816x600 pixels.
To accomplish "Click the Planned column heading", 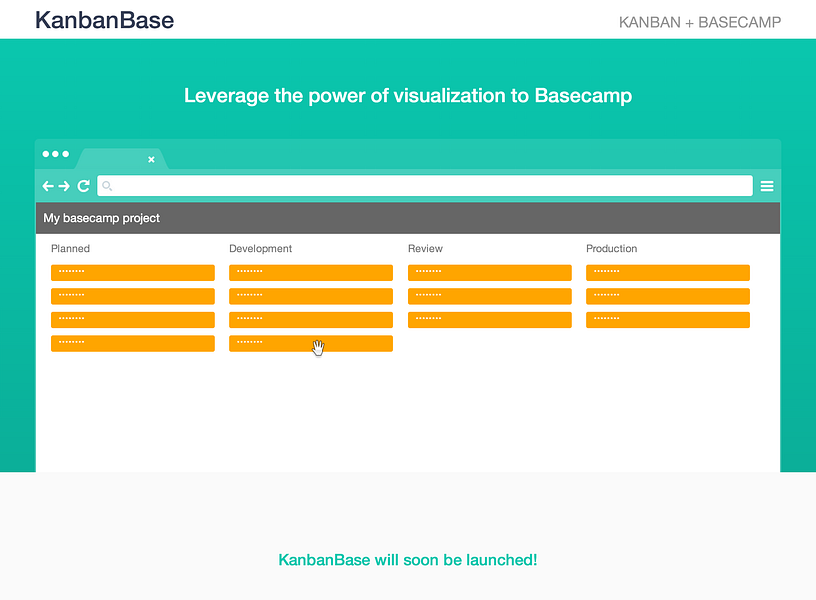I will point(70,248).
